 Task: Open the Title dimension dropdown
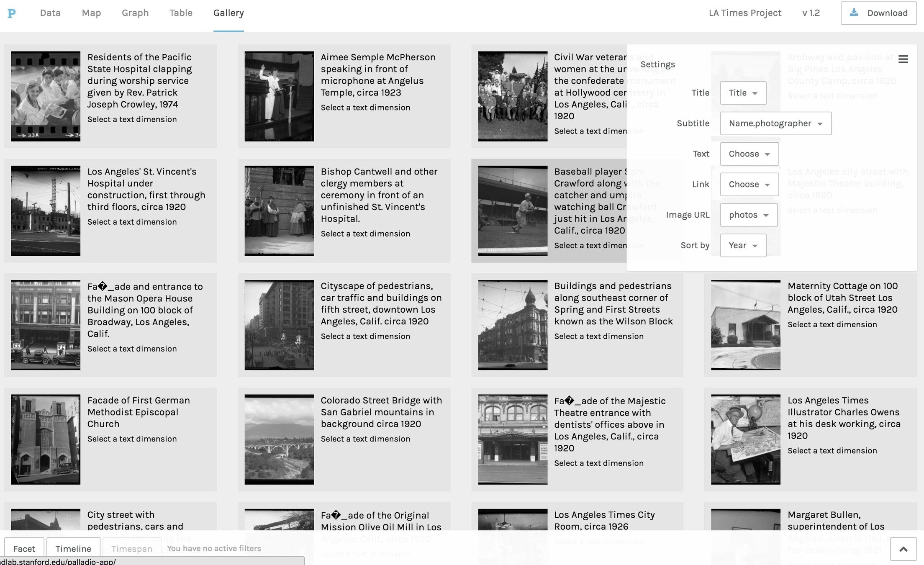[x=743, y=93]
